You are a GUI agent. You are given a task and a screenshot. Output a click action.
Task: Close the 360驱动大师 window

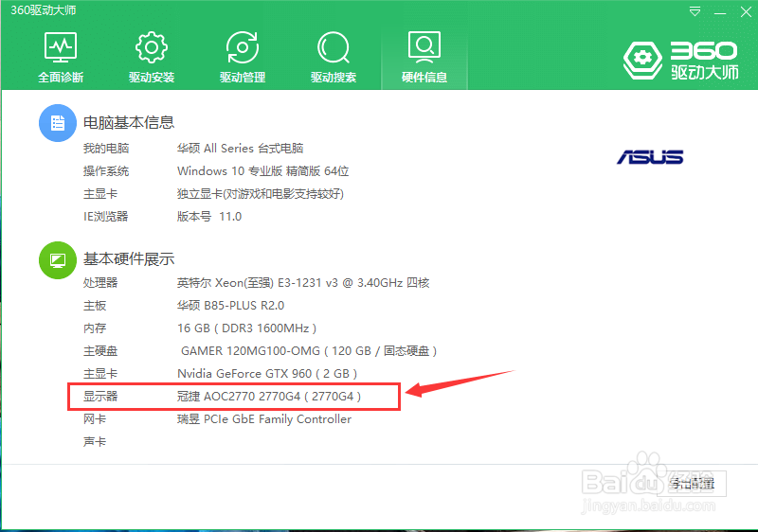[746, 11]
